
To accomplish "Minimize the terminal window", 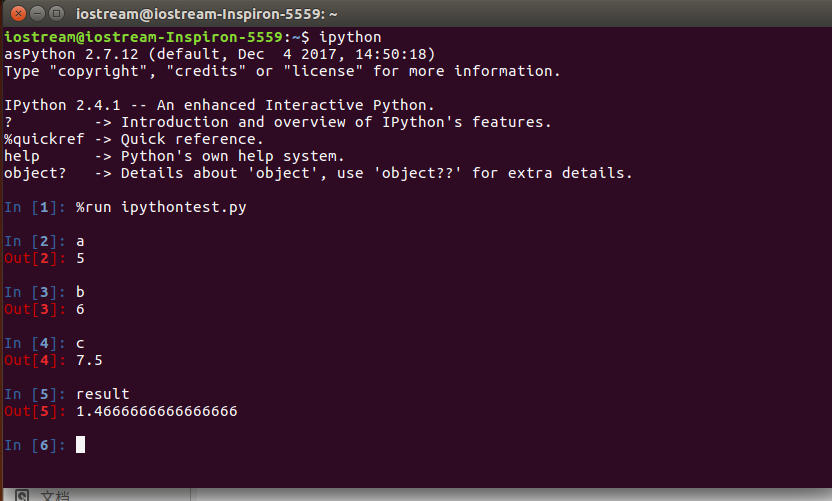I will [x=38, y=13].
